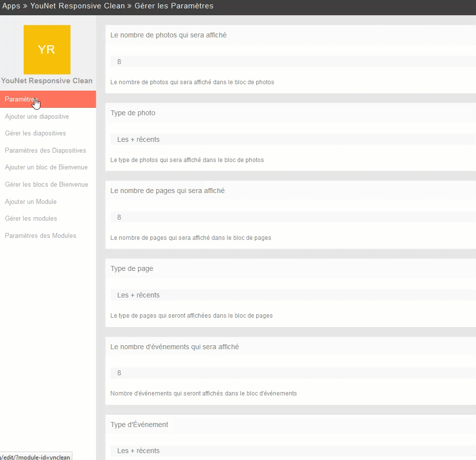Click 'Le nombre de photos qui sera affiché' heading
This screenshot has width=476, height=460.
click(169, 35)
